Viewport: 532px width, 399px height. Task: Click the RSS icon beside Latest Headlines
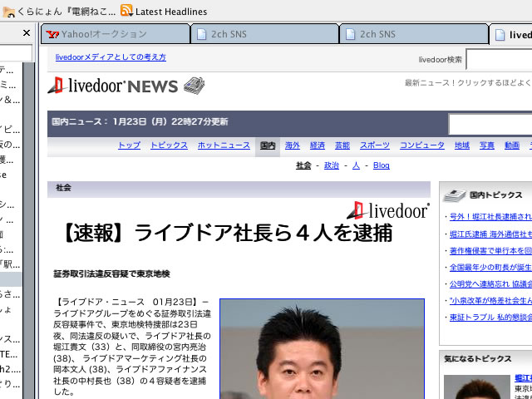(x=126, y=11)
